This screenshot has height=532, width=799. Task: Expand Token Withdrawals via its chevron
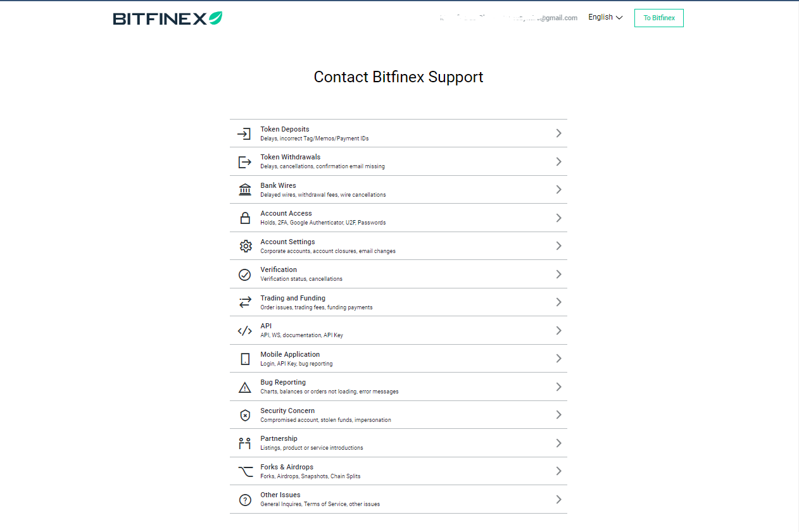(558, 162)
